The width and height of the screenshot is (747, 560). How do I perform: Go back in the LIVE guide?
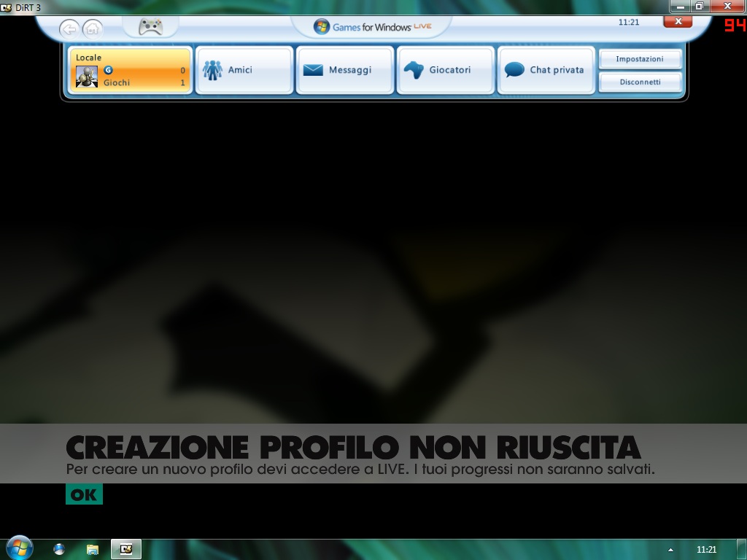[x=69, y=29]
